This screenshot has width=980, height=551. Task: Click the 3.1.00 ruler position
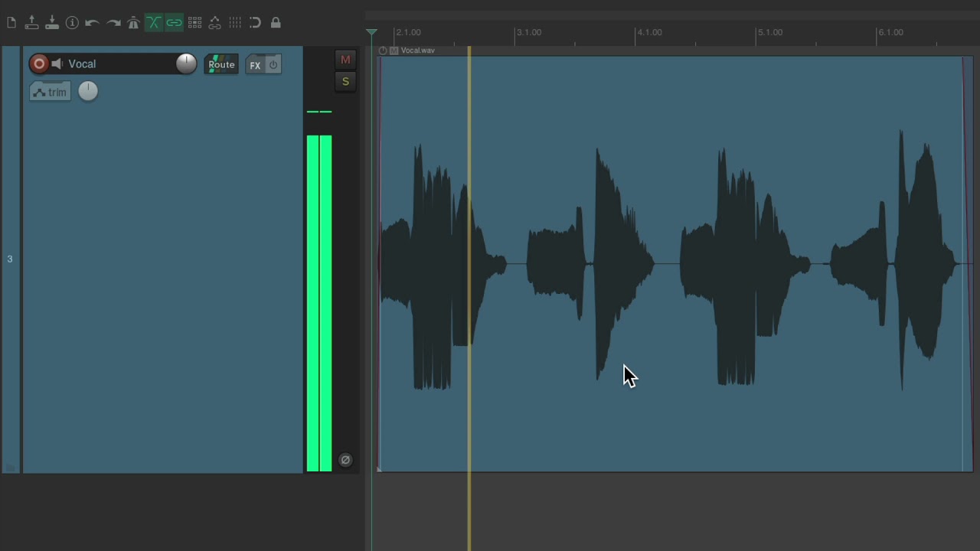529,32
